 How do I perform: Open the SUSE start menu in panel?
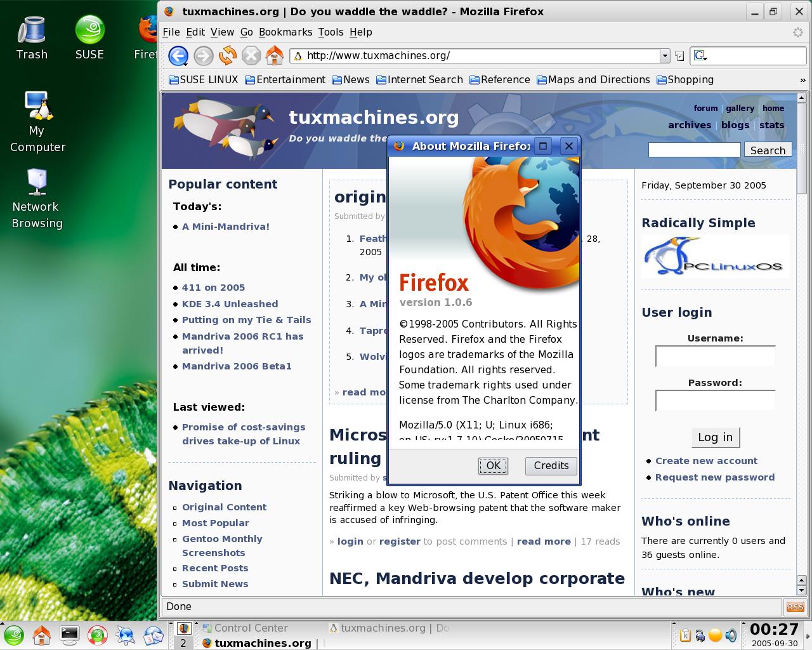(x=14, y=635)
